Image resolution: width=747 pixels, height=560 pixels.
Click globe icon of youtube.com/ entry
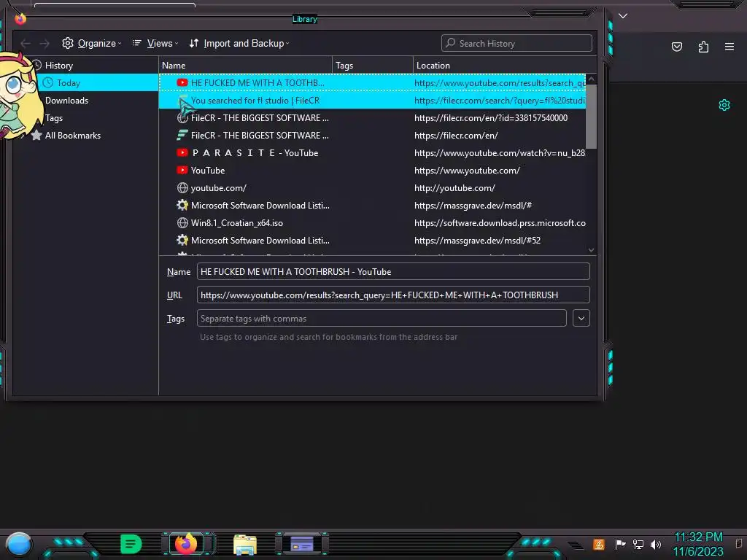click(182, 188)
